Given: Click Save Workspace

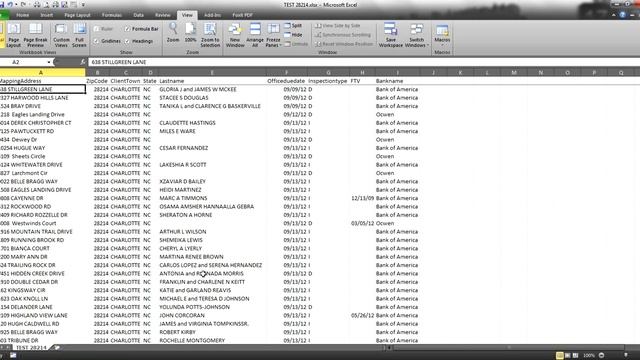Looking at the screenshot, I should pyautogui.click(x=390, y=35).
